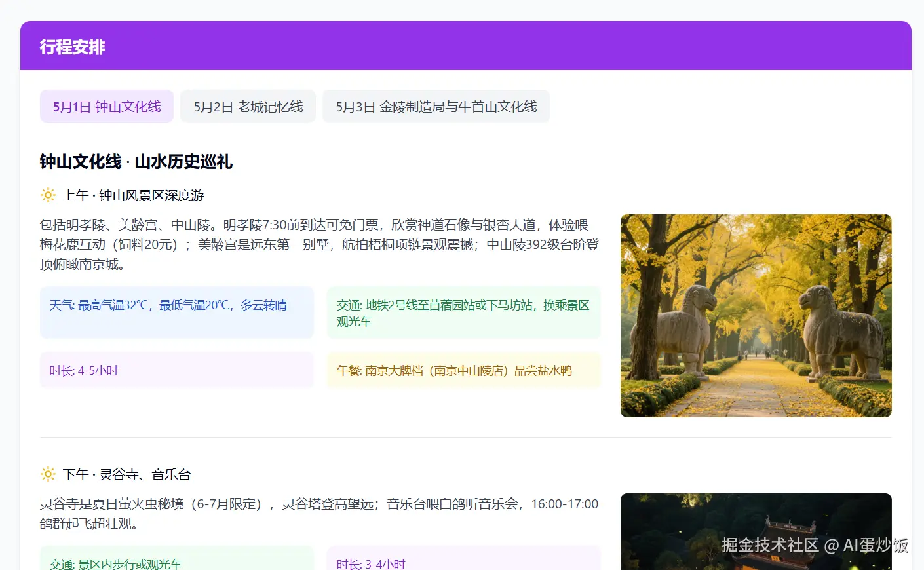Click heading 钟山文化线 · 山水历史巡礼
Viewport: 924px width, 570px height.
(136, 161)
